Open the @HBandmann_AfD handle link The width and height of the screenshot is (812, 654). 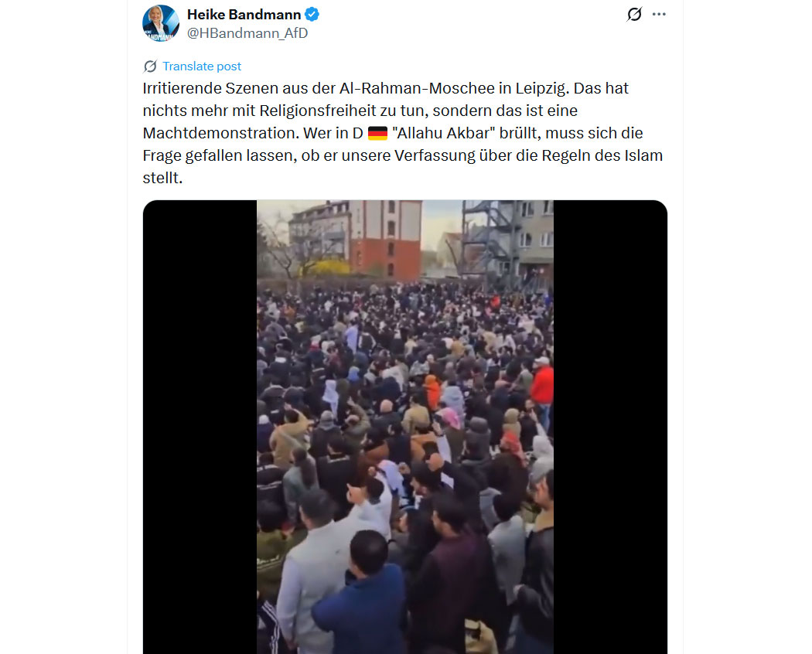point(247,33)
